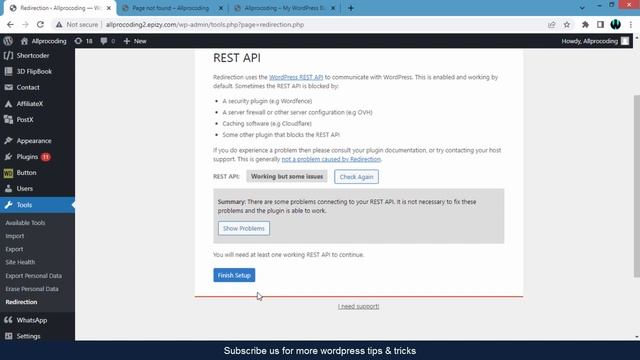Click the scrollbar down arrow
Image resolution: width=640 pixels, height=360 pixels.
pos(637,337)
